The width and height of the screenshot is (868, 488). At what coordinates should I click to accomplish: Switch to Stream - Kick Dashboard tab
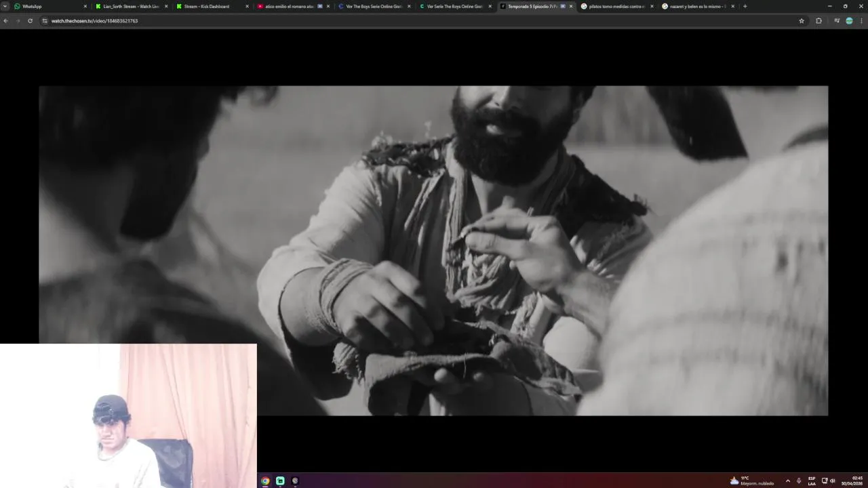(212, 6)
